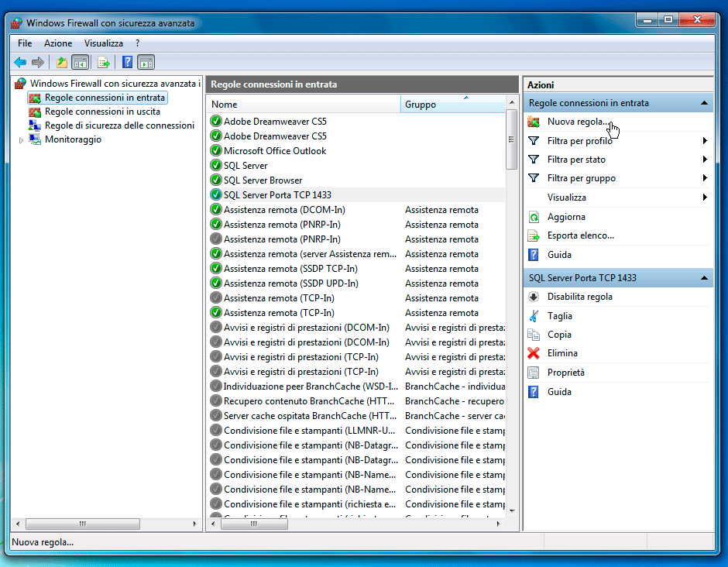Open the Visualizza submenu arrow in Azioni
The image size is (728, 567).
click(705, 198)
